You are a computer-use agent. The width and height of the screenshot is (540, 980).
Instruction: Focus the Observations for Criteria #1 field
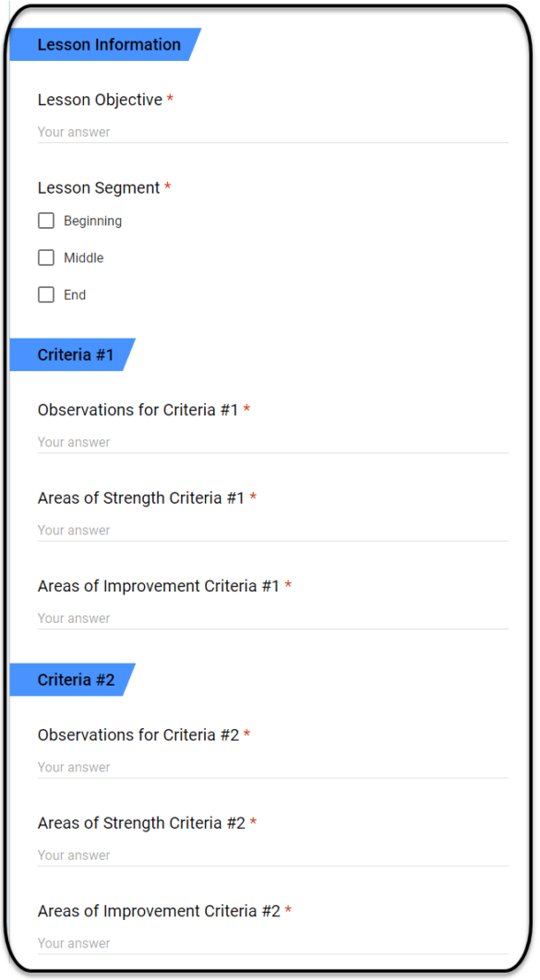click(x=273, y=442)
